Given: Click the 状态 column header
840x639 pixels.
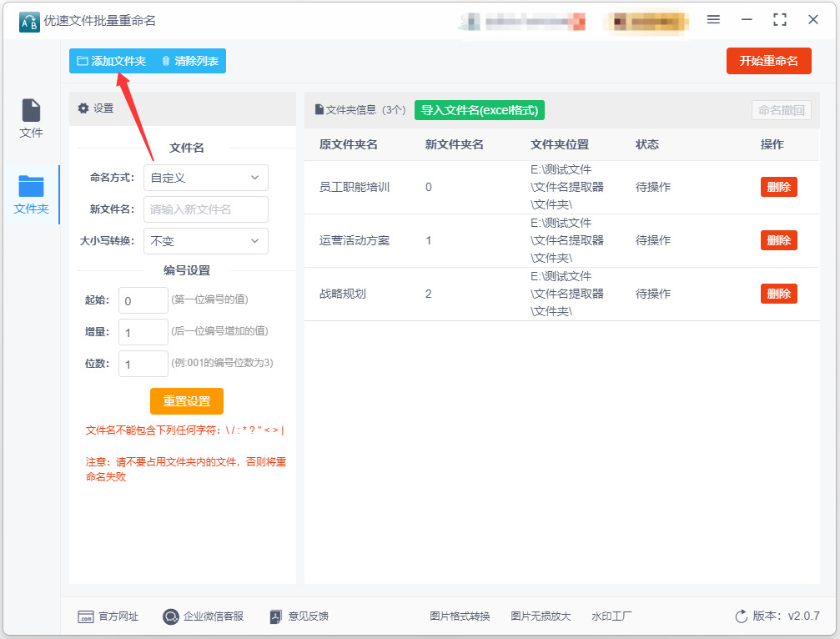Looking at the screenshot, I should coord(647,144).
